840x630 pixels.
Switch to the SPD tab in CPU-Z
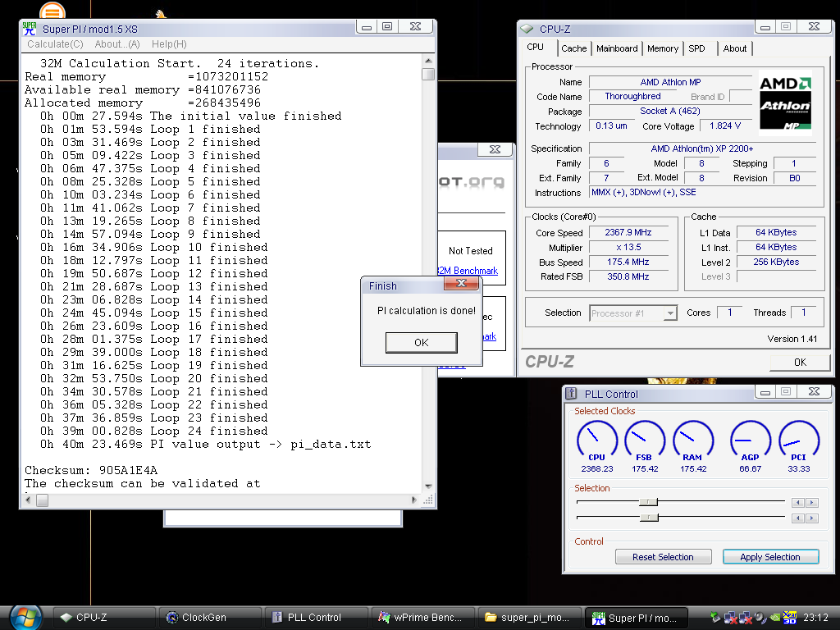tap(699, 48)
